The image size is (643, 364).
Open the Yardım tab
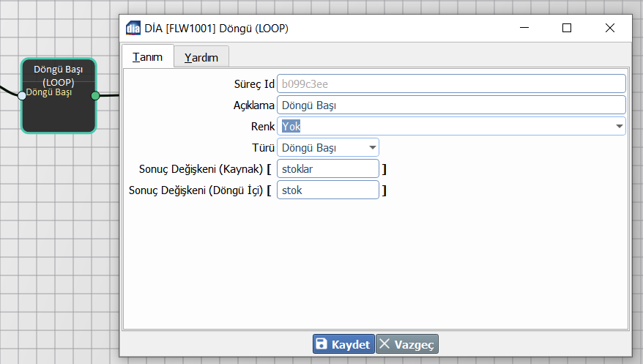[x=201, y=57]
